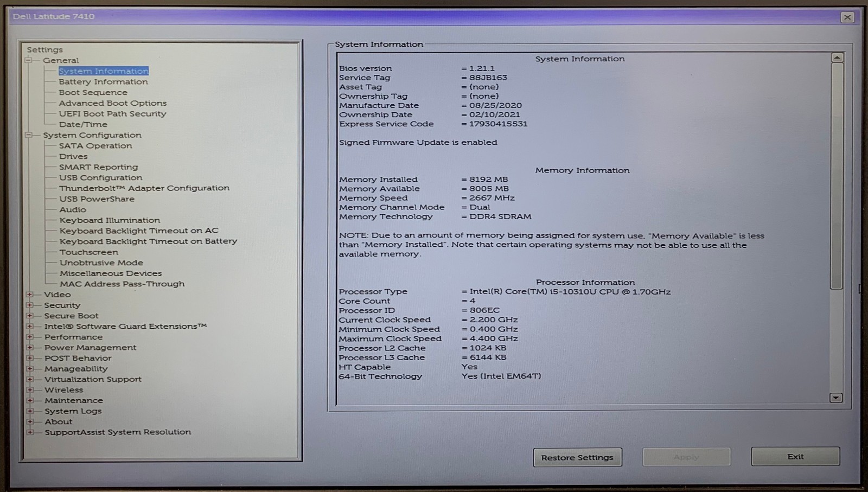The image size is (868, 492).
Task: Collapse the System Configuration tree node
Action: pos(28,135)
